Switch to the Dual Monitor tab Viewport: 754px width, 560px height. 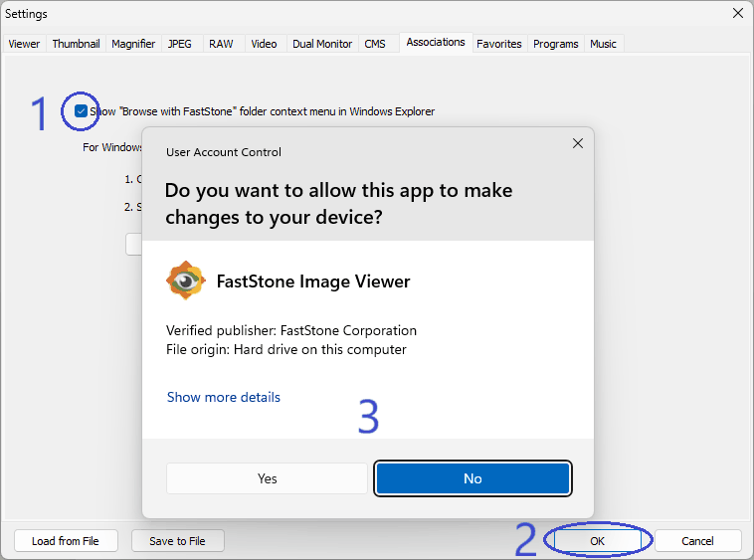[x=322, y=44]
